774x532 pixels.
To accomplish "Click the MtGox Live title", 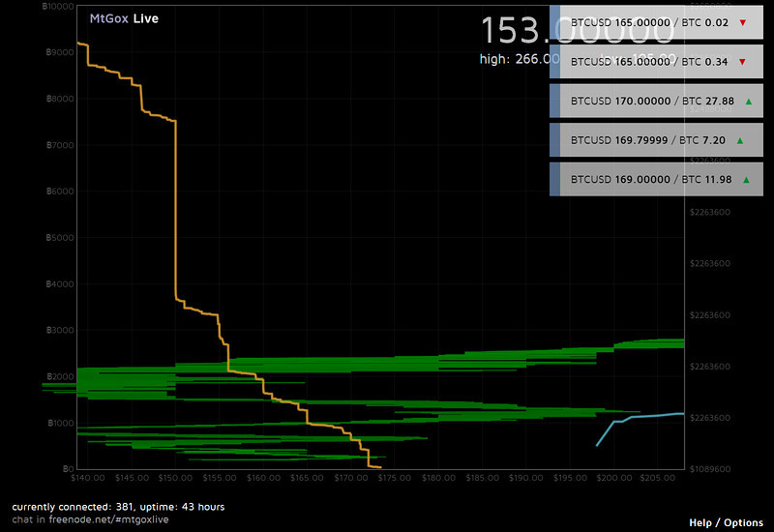I will (124, 18).
